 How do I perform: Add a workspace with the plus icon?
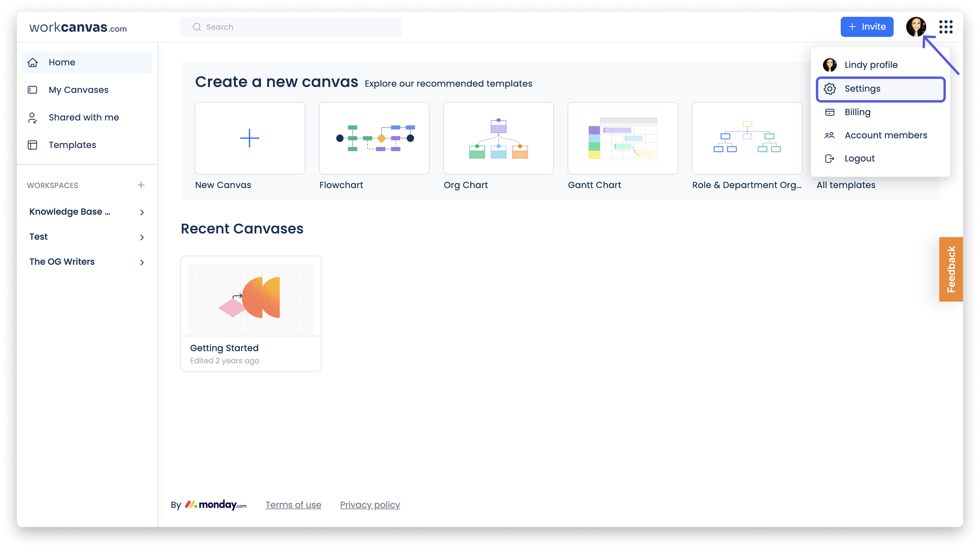tap(141, 185)
